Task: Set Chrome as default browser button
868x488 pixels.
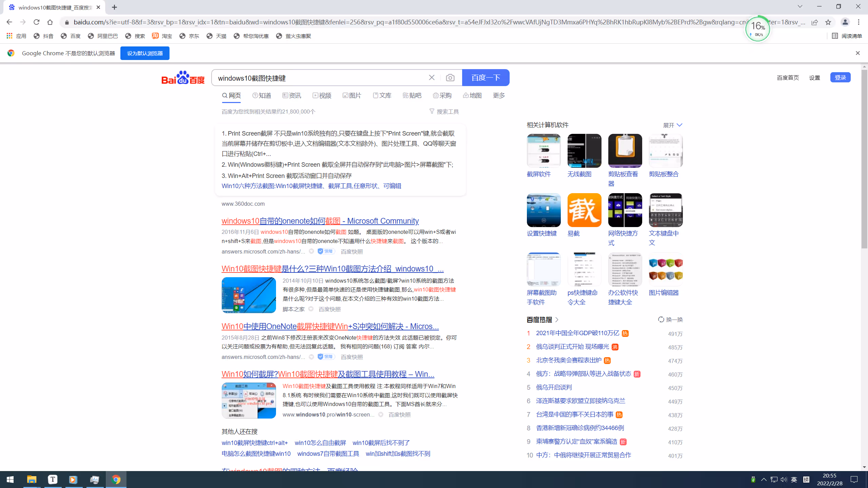Action: [x=145, y=53]
